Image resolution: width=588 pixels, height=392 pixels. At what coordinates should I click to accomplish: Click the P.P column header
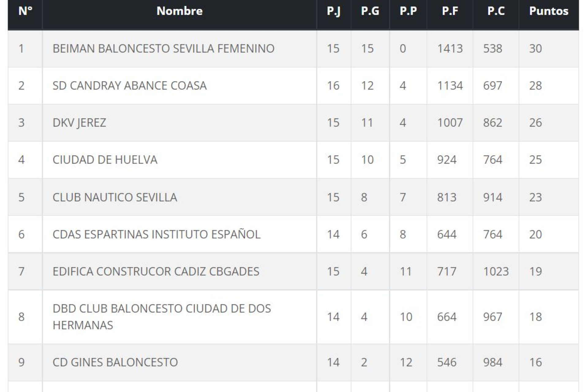[408, 11]
